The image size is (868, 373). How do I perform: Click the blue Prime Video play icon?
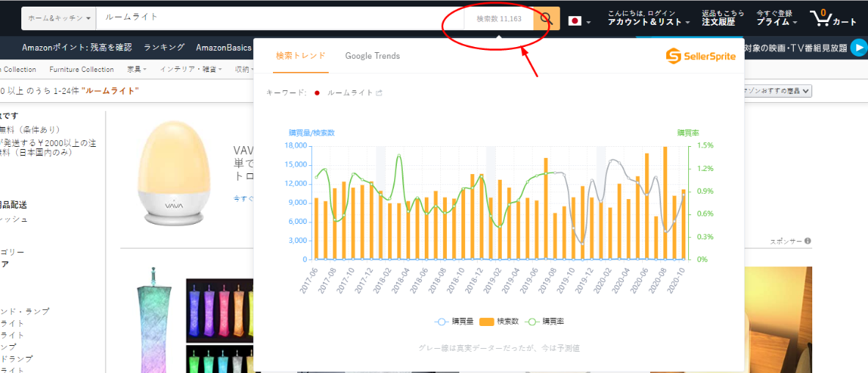coord(858,48)
